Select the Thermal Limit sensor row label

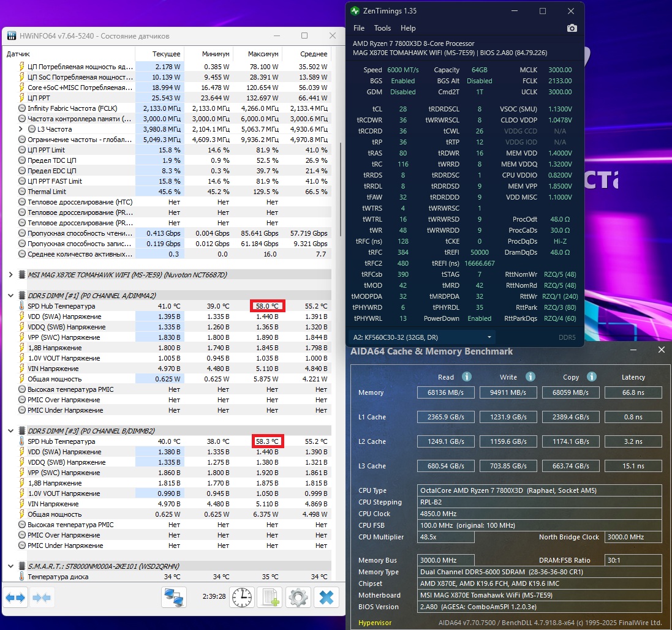click(47, 192)
